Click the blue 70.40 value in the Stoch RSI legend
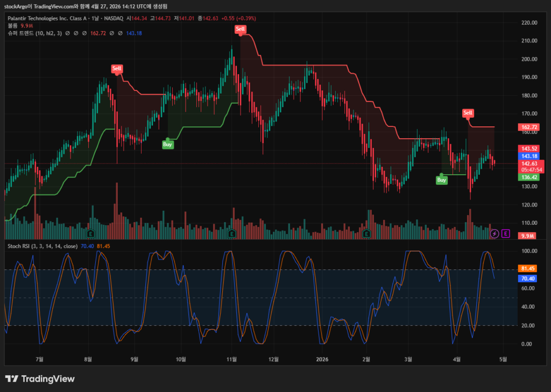Image resolution: width=551 pixels, height=392 pixels. [x=87, y=246]
